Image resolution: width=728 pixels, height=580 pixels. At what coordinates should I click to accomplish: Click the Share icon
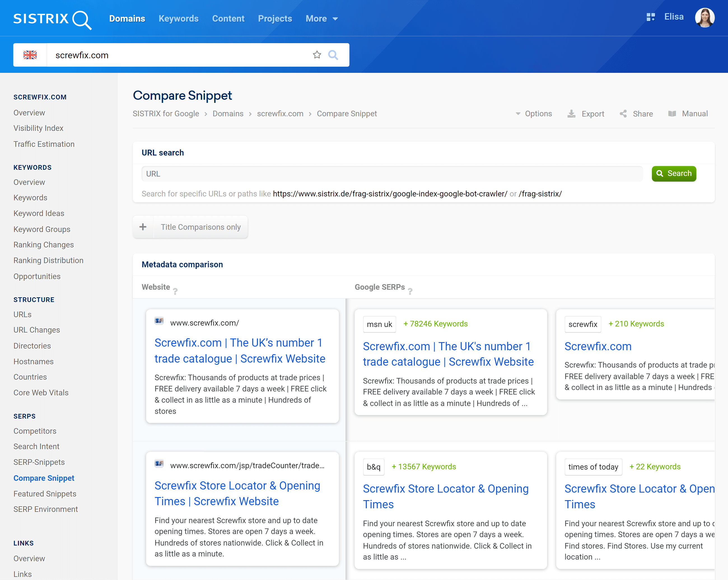[x=623, y=113]
